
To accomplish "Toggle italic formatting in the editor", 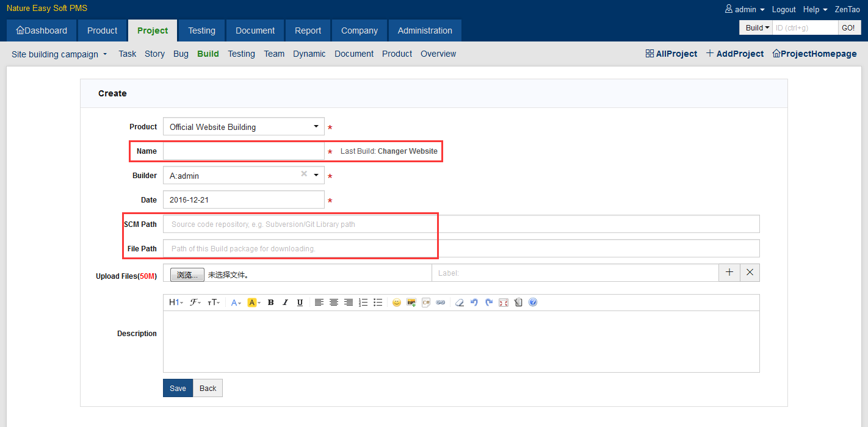I will pos(285,303).
